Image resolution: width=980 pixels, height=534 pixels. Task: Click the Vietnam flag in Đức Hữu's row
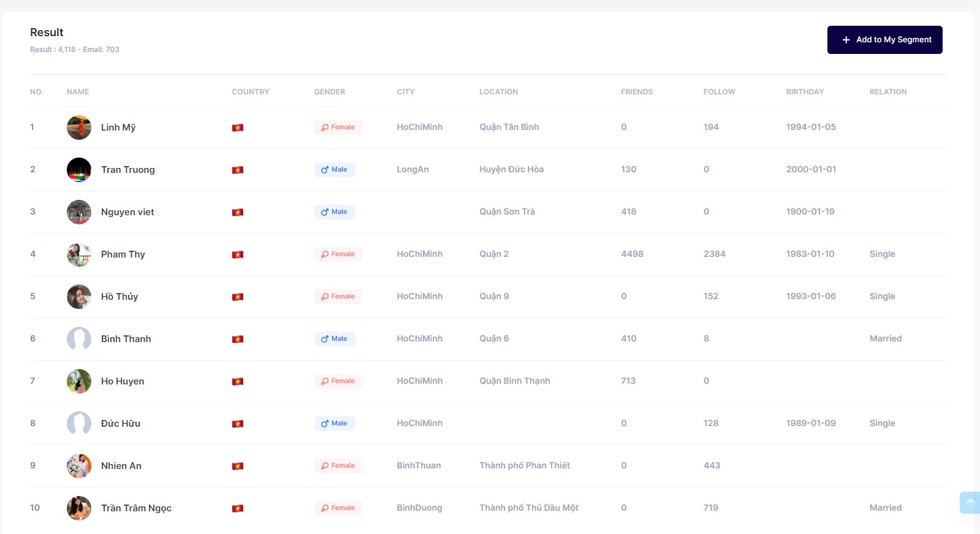(x=238, y=424)
